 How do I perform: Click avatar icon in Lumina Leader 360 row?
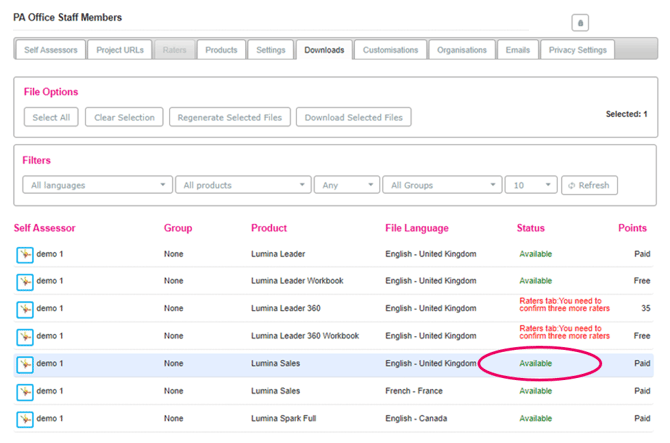[x=25, y=309]
